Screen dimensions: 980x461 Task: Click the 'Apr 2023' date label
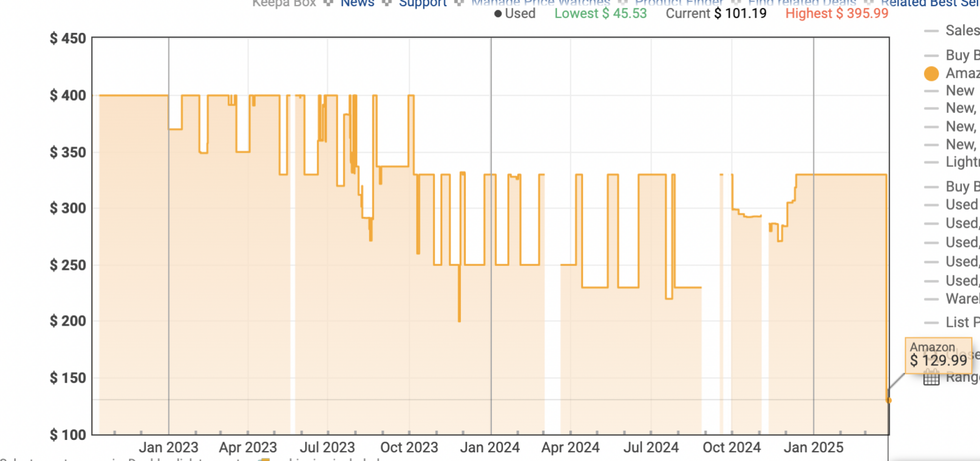point(248,447)
